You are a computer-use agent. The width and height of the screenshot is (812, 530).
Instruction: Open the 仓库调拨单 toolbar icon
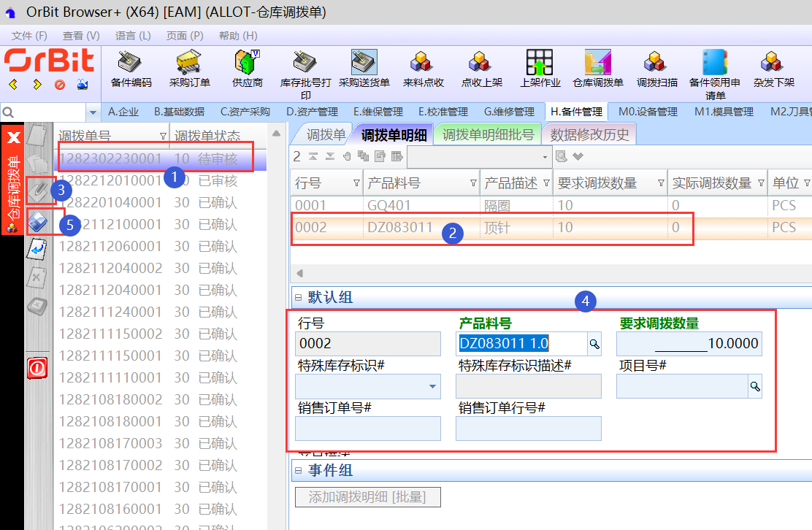(x=598, y=62)
